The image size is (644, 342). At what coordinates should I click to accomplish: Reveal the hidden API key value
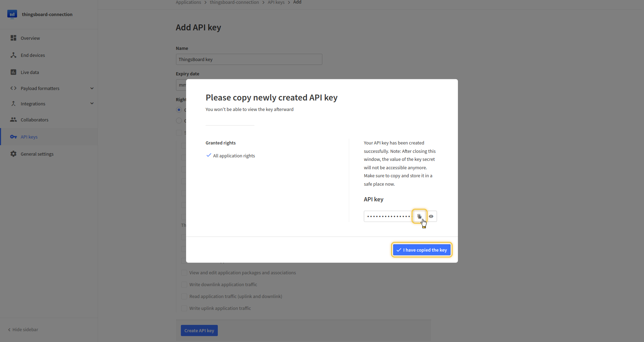coord(431,216)
